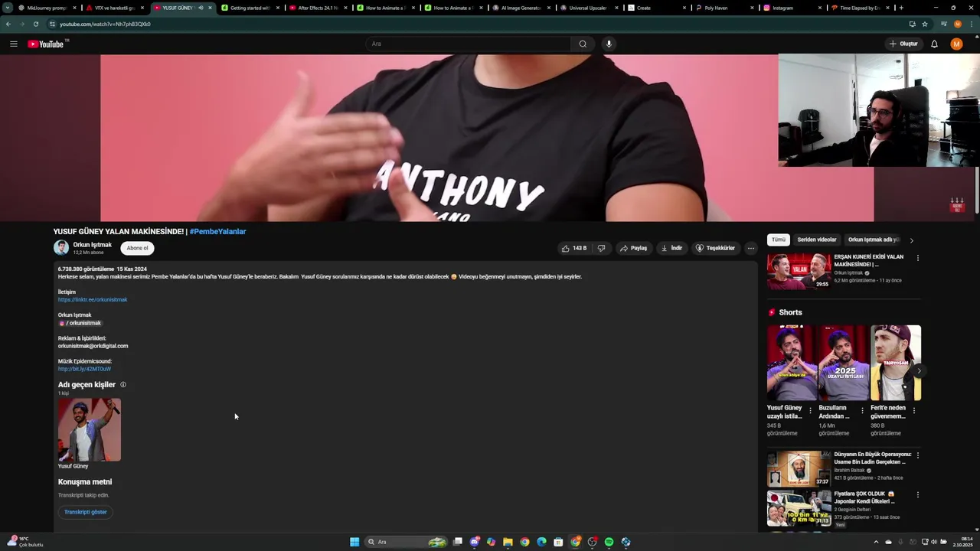
Task: Bookmark this page with the star icon
Action: [x=925, y=24]
